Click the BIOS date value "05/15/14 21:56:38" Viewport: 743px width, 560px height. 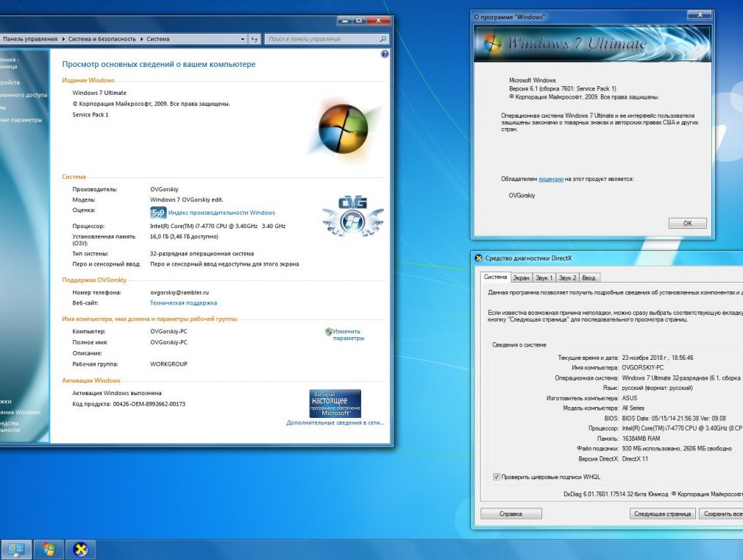(674, 418)
